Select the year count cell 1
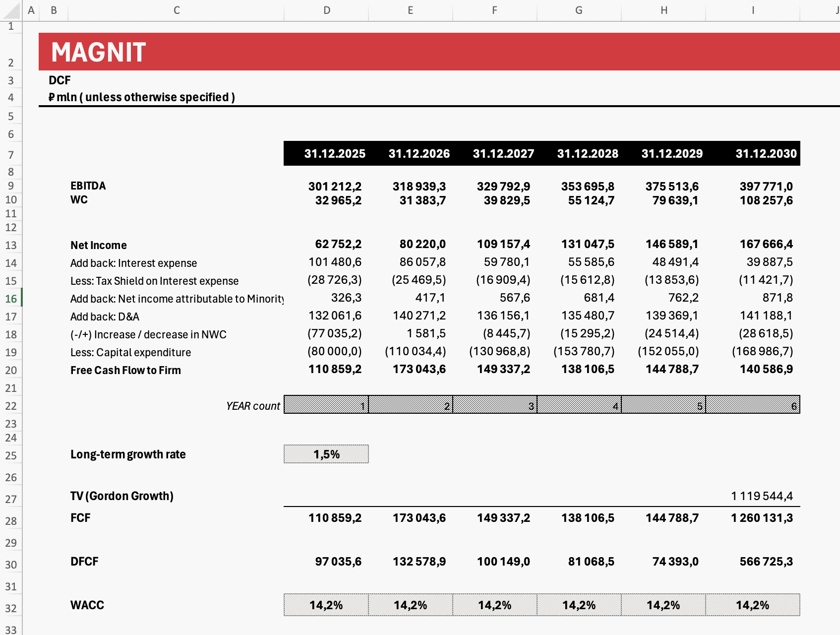 point(326,404)
